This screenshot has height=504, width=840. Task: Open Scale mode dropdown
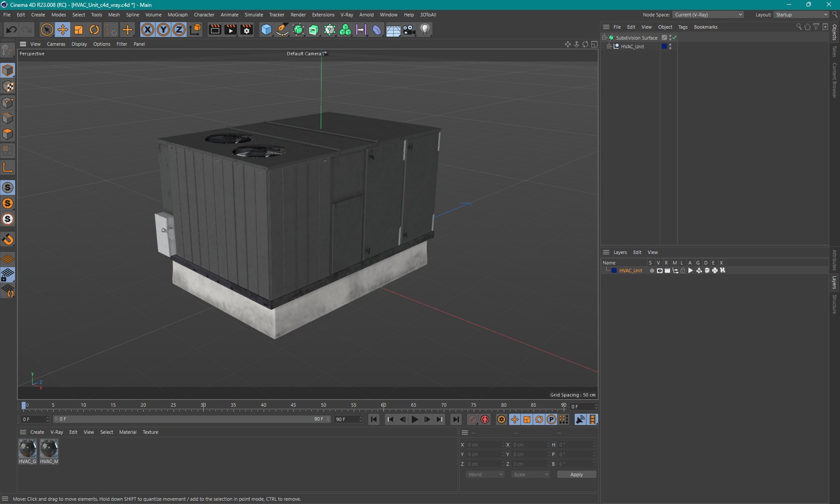click(531, 475)
